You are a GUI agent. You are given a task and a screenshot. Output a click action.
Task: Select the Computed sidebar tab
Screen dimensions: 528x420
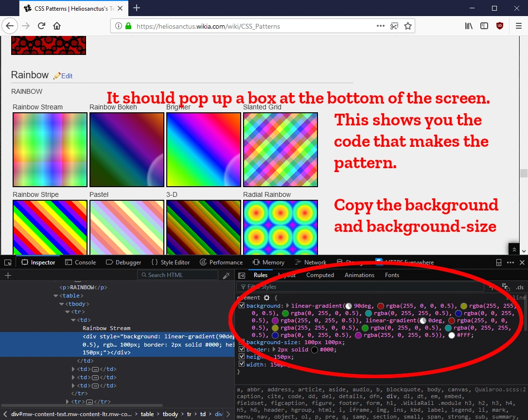pyautogui.click(x=320, y=275)
